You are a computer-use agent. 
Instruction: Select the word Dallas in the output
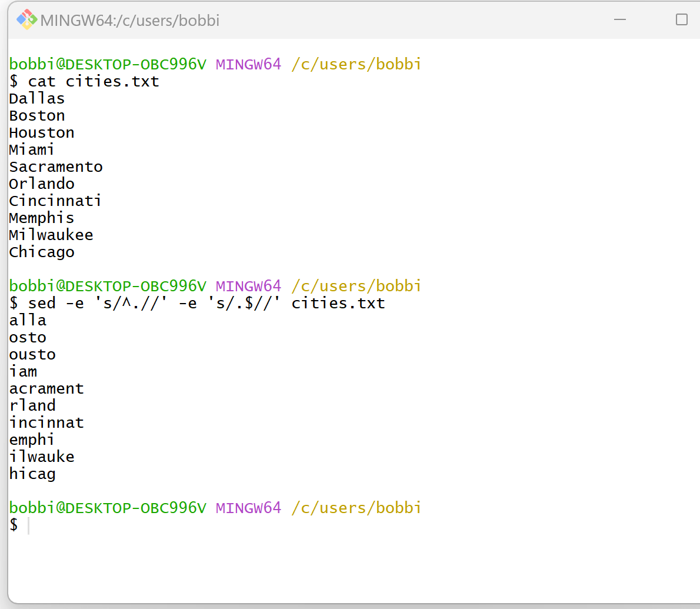click(36, 98)
